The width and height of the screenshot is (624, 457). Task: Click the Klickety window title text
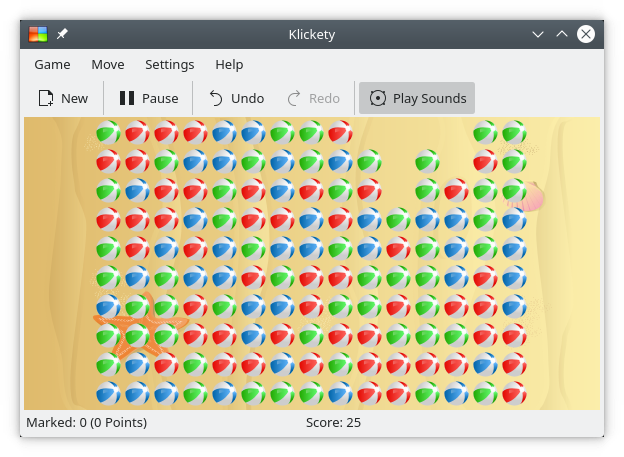(x=312, y=34)
